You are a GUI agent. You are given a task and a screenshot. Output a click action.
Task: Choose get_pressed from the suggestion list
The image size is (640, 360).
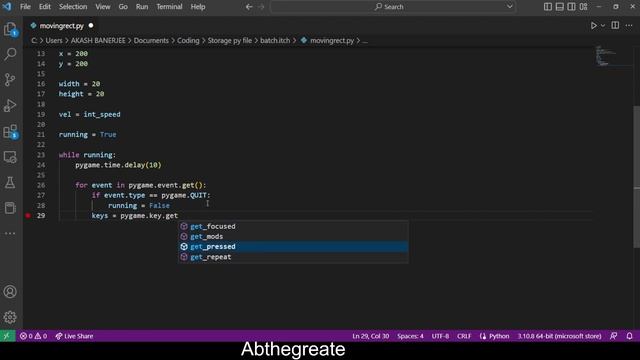(293, 247)
